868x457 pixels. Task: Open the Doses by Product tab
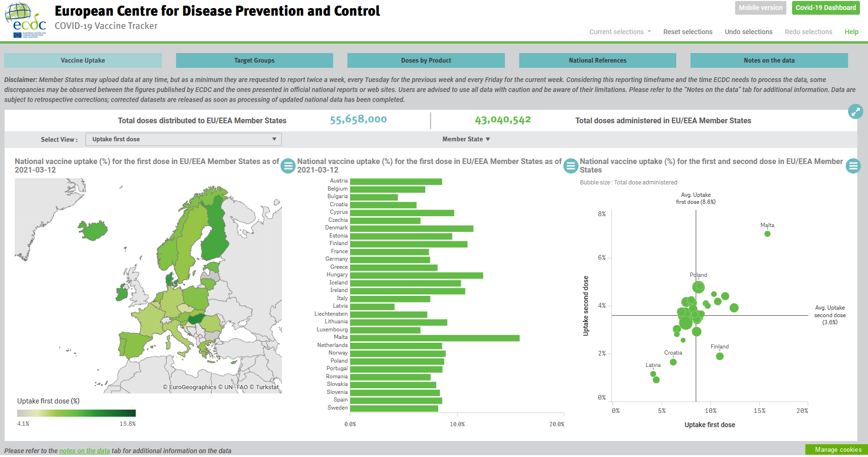point(426,60)
